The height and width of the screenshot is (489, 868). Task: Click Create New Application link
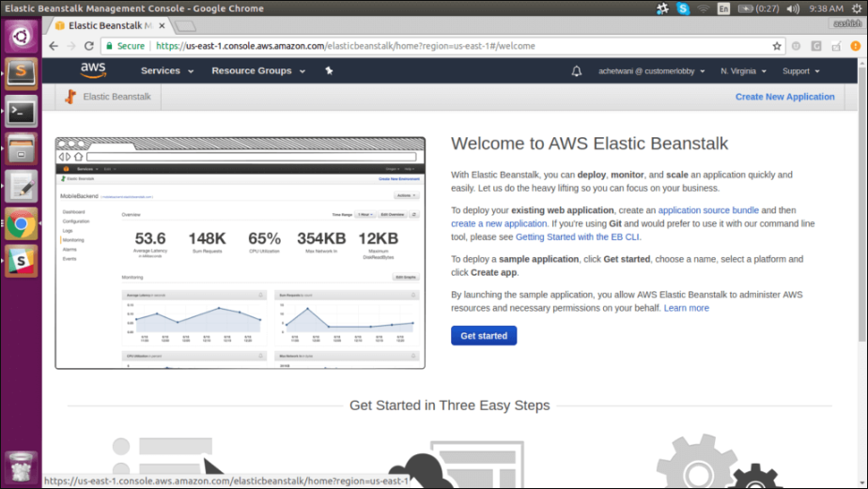(x=785, y=97)
